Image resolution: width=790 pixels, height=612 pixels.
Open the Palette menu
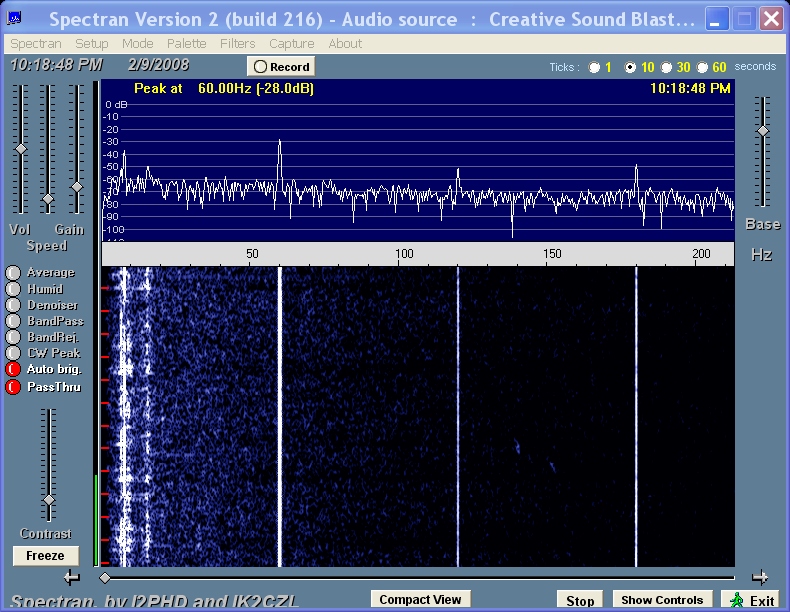[x=186, y=44]
